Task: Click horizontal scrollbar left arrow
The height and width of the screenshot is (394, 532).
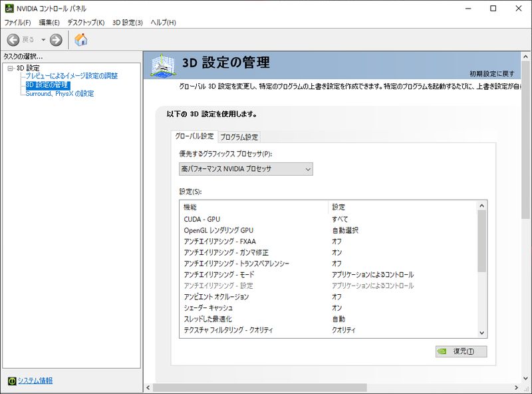Action: click(x=148, y=387)
